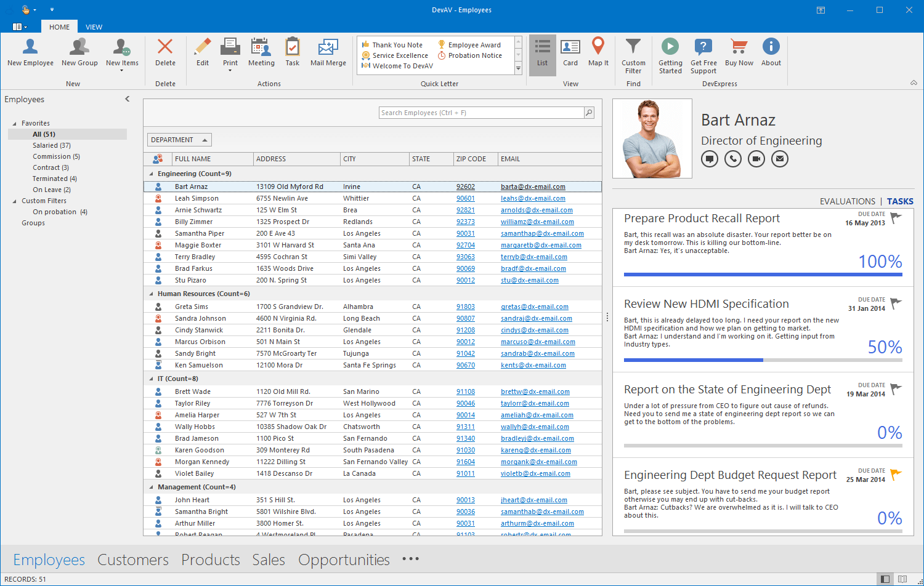This screenshot has width=924, height=586.
Task: Open the About DevExpress icon
Action: [771, 52]
